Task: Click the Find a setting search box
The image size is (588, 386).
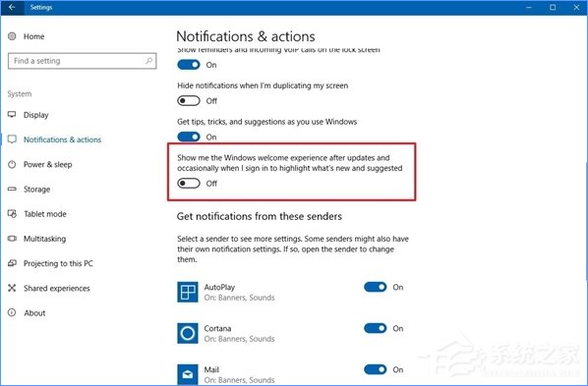Action: click(83, 61)
